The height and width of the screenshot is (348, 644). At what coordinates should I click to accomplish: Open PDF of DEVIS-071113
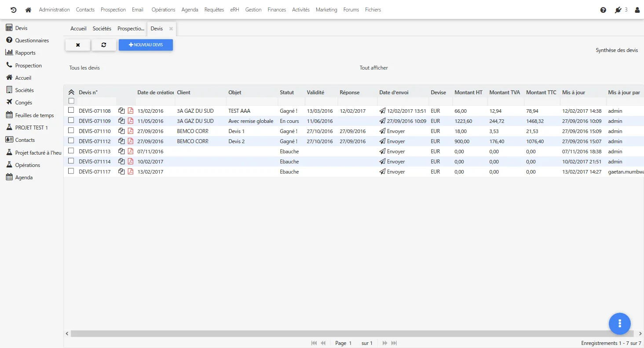[131, 152]
